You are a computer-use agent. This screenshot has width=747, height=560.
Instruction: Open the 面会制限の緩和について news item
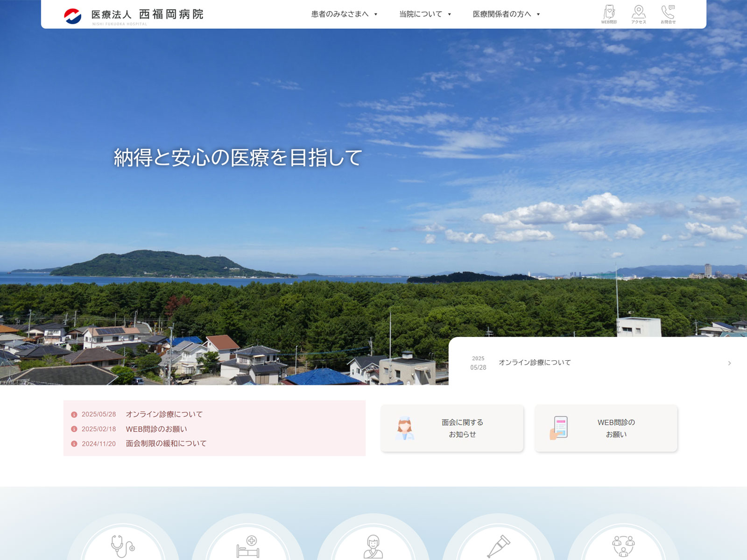coord(166,443)
